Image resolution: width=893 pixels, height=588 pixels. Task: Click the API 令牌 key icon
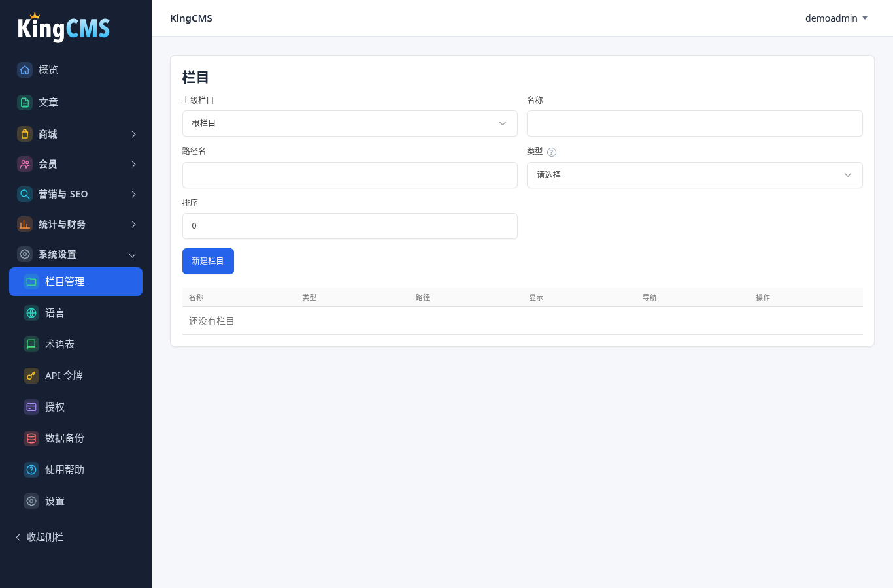[x=31, y=376]
